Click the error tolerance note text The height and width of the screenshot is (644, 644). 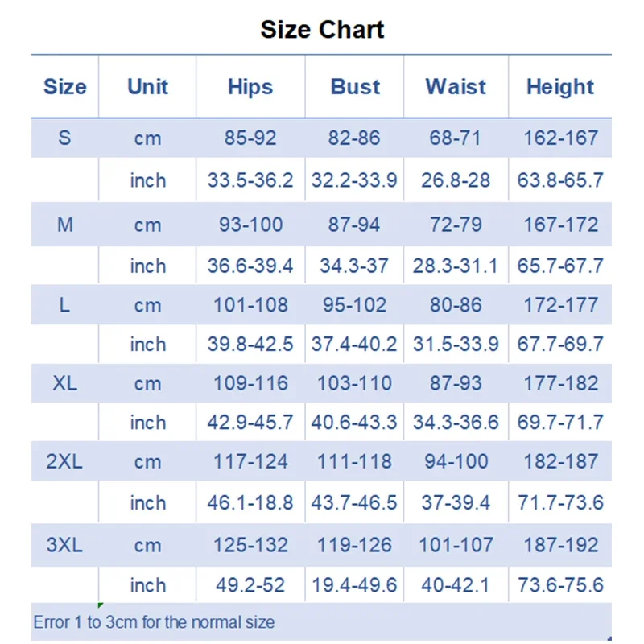(154, 622)
